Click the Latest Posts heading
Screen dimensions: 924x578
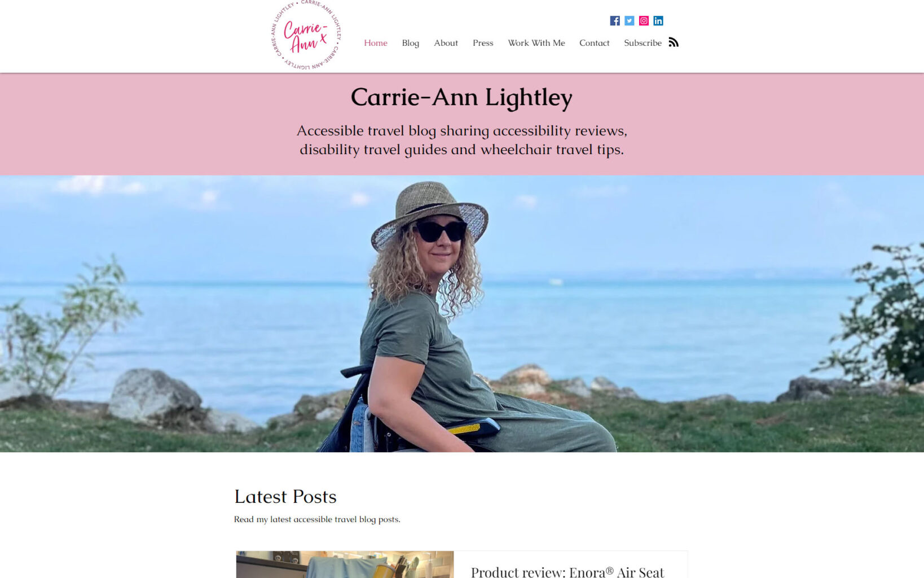285,497
